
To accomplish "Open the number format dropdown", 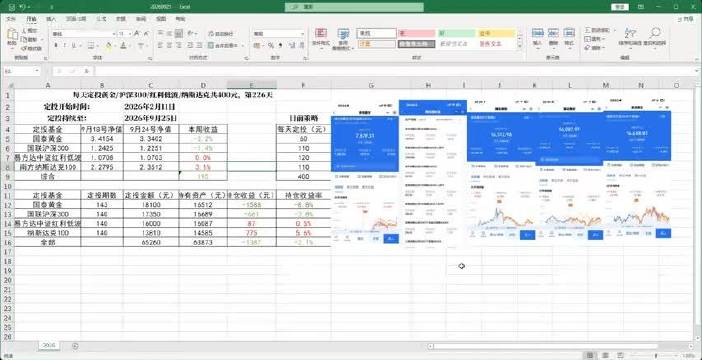I will (302, 34).
